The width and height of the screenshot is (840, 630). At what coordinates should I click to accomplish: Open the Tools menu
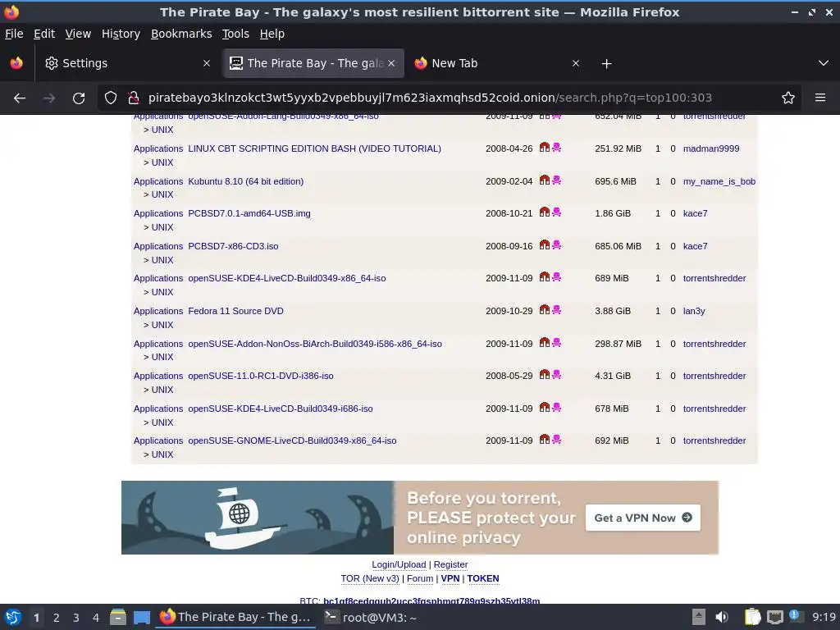[x=235, y=34]
